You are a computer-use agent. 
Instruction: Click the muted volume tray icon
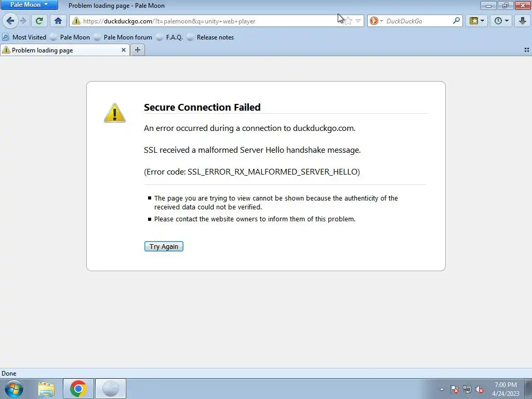tap(480, 389)
